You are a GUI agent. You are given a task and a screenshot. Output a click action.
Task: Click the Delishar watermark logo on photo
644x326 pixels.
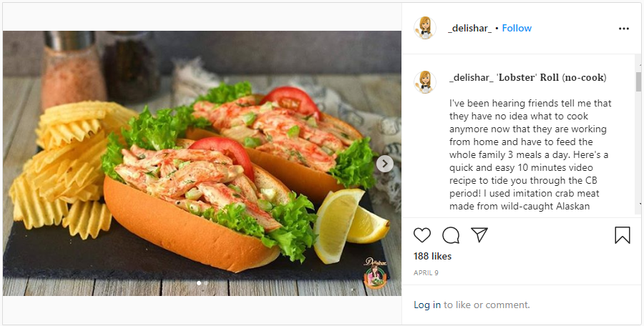(375, 272)
